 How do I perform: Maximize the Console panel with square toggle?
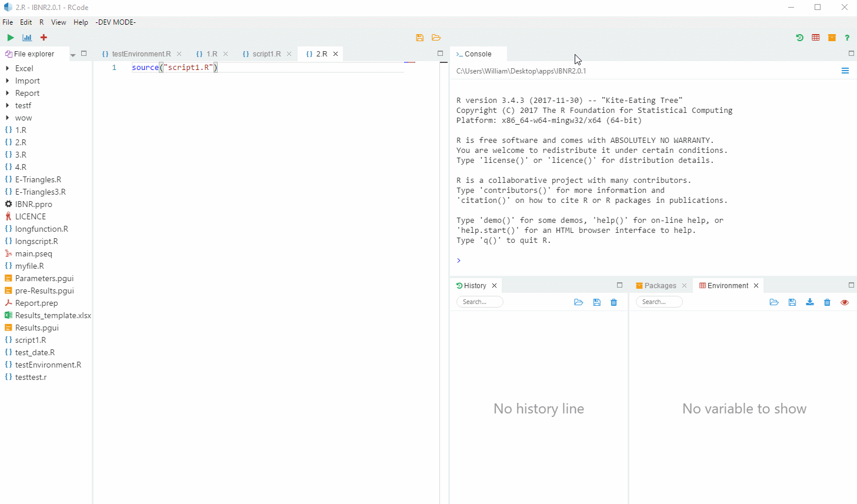click(851, 54)
